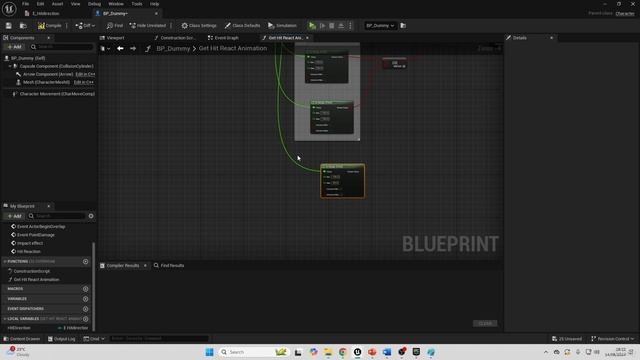Viewport: 640px width, 360px height.
Task: Click the Stop playback button
Action: coord(332,26)
